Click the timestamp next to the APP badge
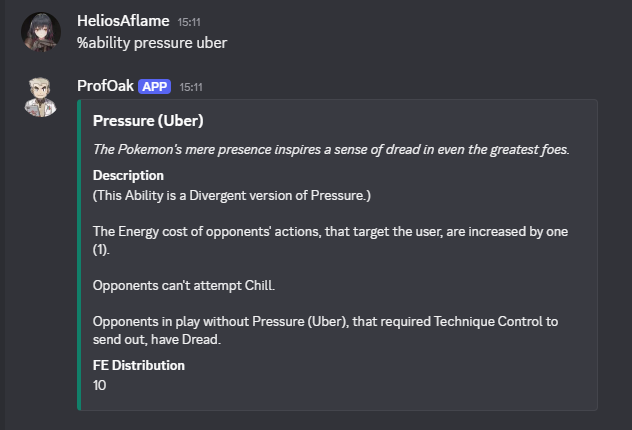 [191, 87]
